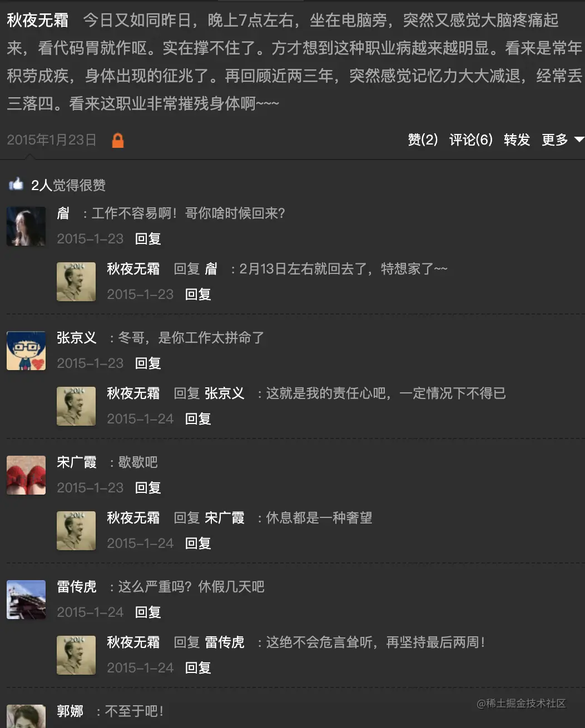Open 宋广霞's red shoes avatar

26,476
